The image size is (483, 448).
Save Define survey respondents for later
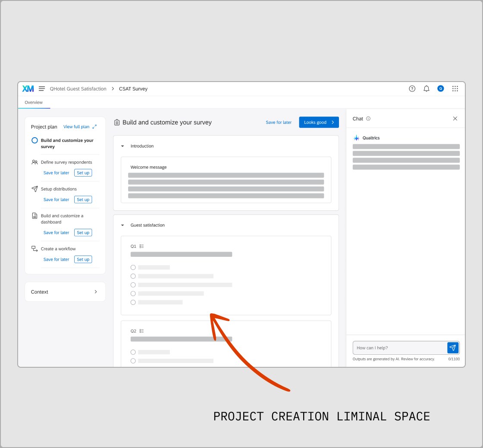(x=56, y=173)
